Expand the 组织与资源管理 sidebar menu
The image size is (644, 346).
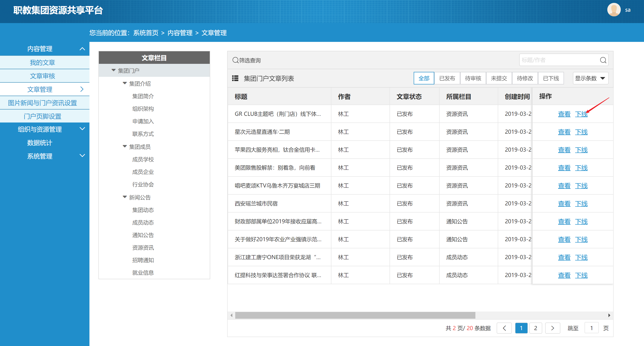[82, 129]
